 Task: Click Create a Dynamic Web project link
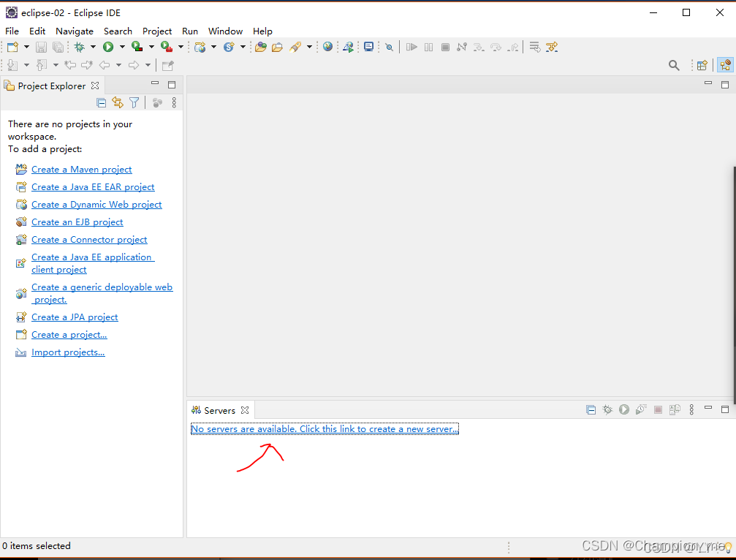[x=96, y=205]
